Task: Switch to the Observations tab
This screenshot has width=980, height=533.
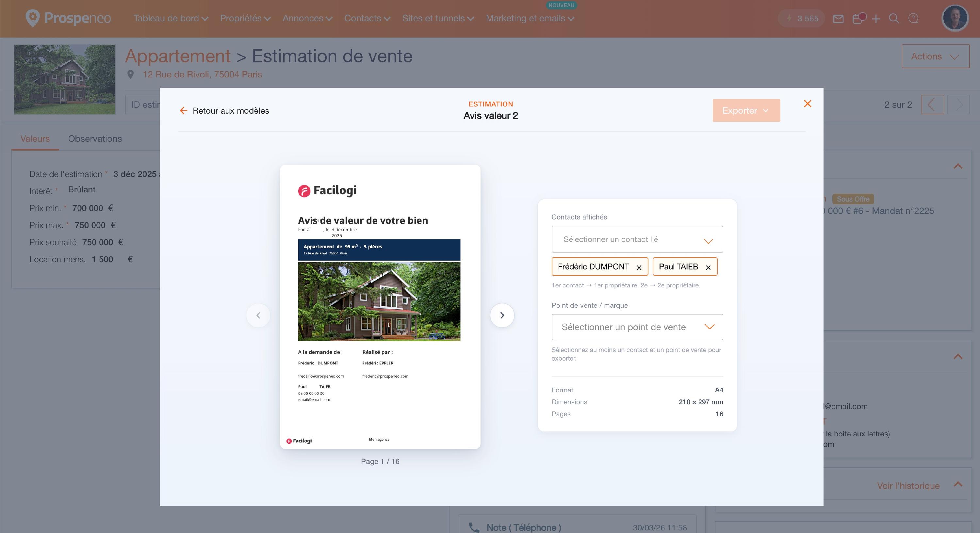Action: 95,138
